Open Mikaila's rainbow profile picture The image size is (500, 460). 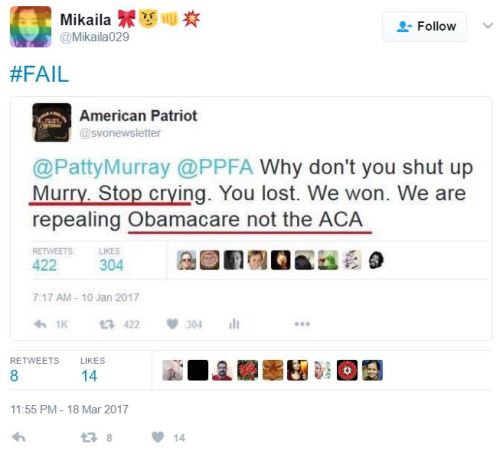pos(31,27)
